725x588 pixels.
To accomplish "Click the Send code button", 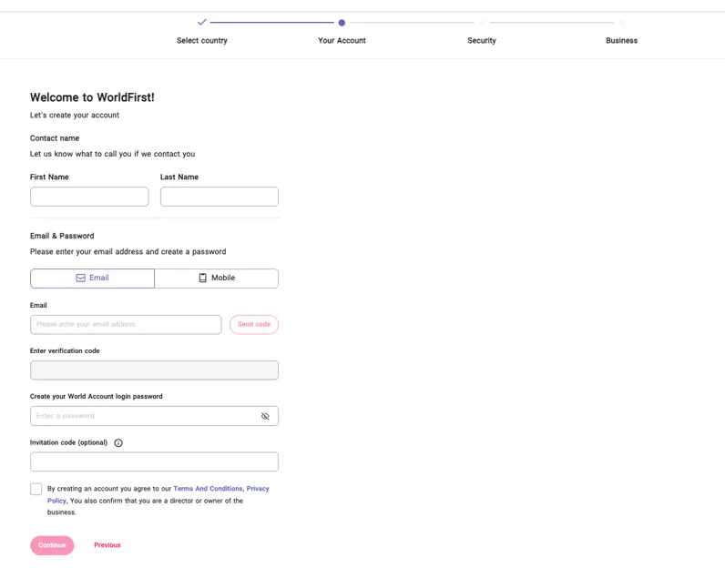I will coord(254,324).
